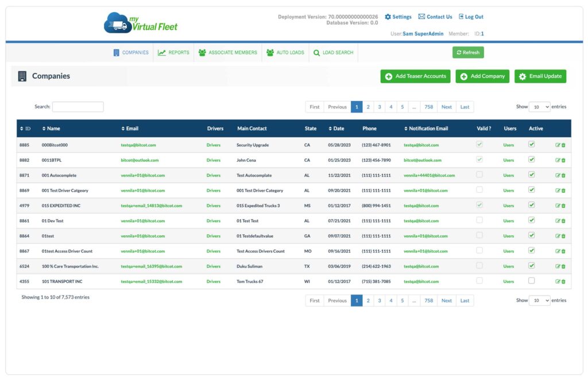Screen dimensions: 588x380
Task: Click the green Refresh button
Action: [468, 53]
